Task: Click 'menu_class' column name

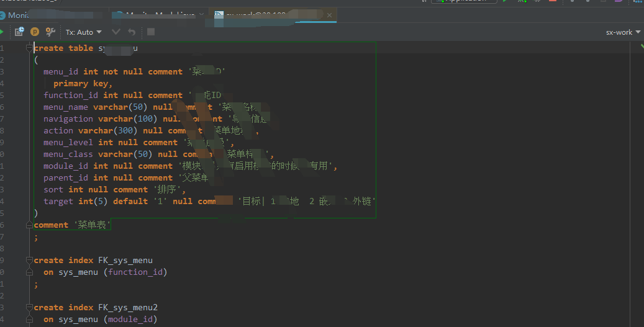Action: pos(68,155)
